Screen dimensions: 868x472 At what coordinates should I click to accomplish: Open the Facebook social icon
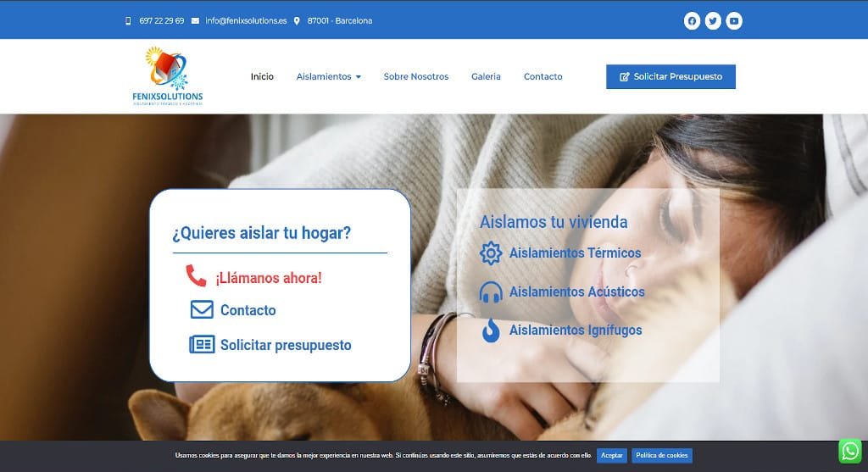(692, 21)
